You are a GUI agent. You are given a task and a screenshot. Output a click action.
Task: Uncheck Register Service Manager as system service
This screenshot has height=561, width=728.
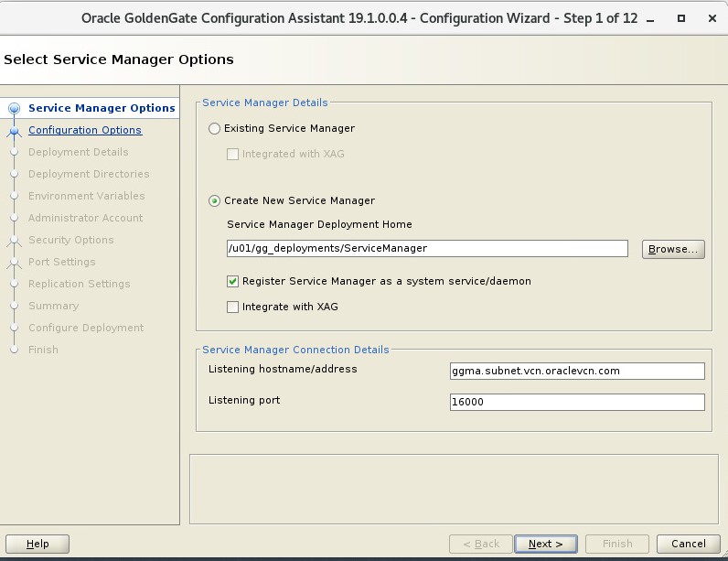[232, 282]
